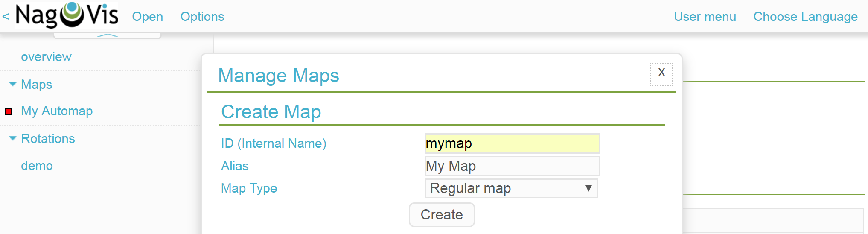Click the Rotations sidebar heading
868x234 pixels.
[48, 139]
